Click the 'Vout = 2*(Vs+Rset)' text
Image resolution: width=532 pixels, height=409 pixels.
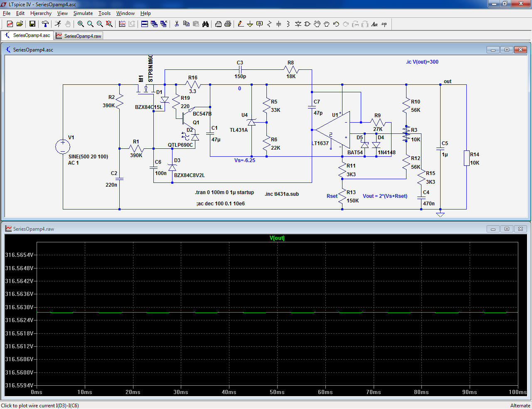tap(385, 196)
